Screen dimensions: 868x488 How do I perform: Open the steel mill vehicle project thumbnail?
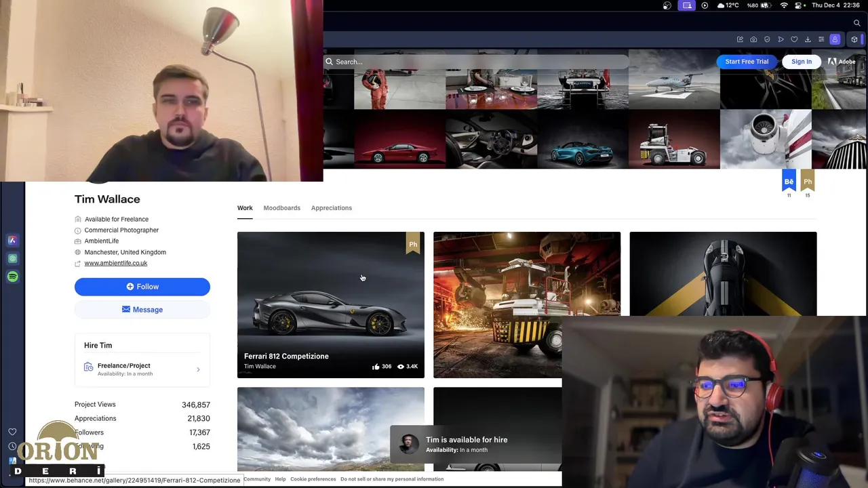(526, 304)
